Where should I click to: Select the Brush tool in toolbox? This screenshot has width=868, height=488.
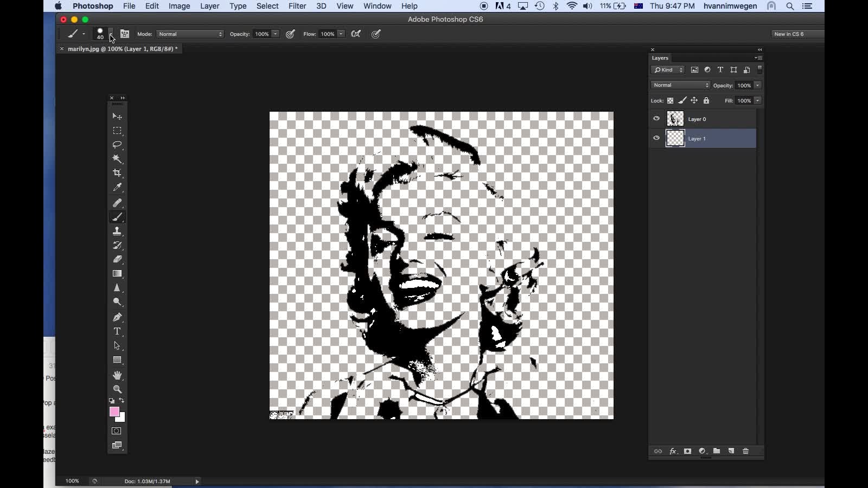point(117,217)
